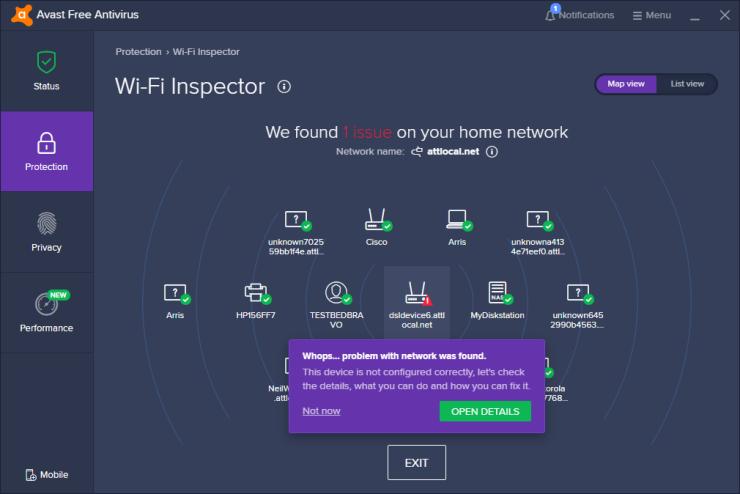
Task: Select the Protection sidebar tab
Action: tap(46, 151)
